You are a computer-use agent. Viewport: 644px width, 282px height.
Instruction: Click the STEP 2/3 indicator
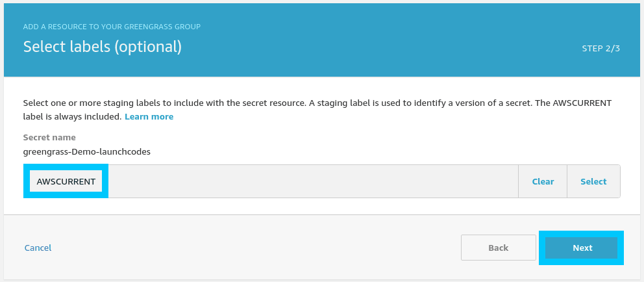[601, 48]
